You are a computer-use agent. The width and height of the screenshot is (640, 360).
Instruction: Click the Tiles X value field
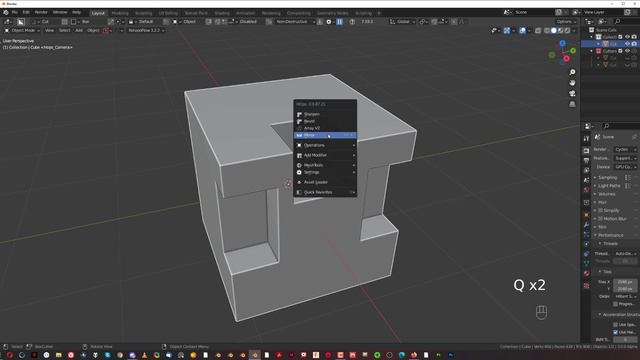click(625, 282)
